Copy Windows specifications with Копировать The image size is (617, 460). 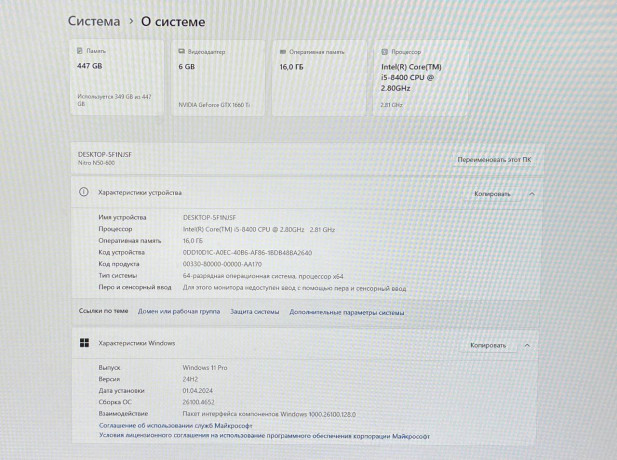(488, 345)
